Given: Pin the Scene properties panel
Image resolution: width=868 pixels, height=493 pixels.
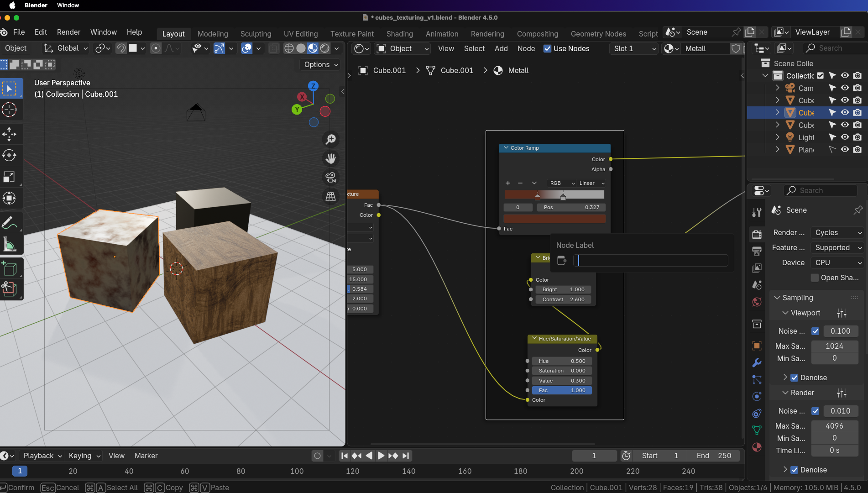Looking at the screenshot, I should pos(858,210).
